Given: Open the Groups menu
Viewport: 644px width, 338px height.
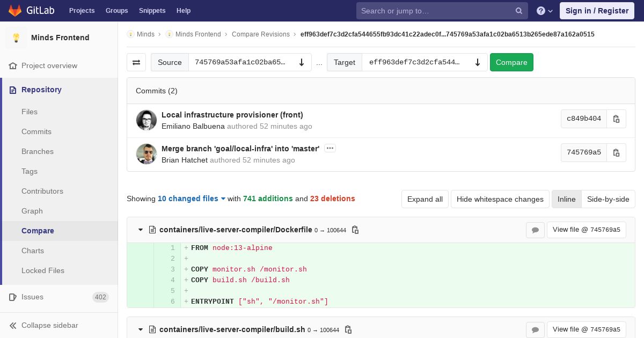Looking at the screenshot, I should click(x=116, y=11).
